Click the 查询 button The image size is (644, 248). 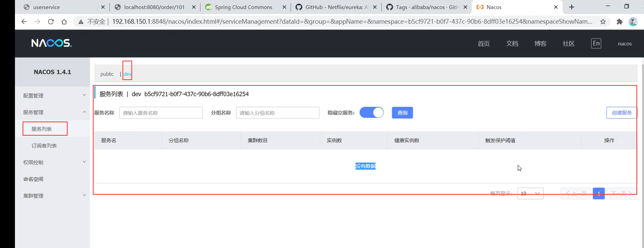(402, 113)
